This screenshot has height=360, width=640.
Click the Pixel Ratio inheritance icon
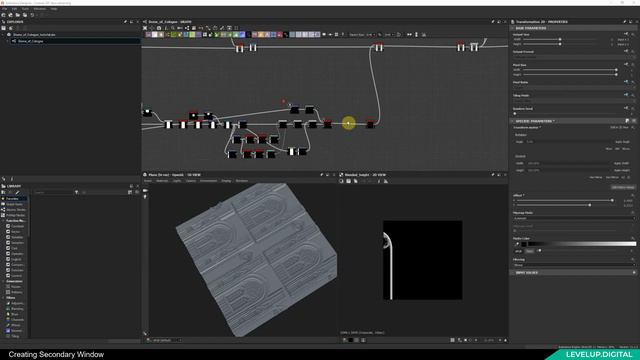point(627,82)
